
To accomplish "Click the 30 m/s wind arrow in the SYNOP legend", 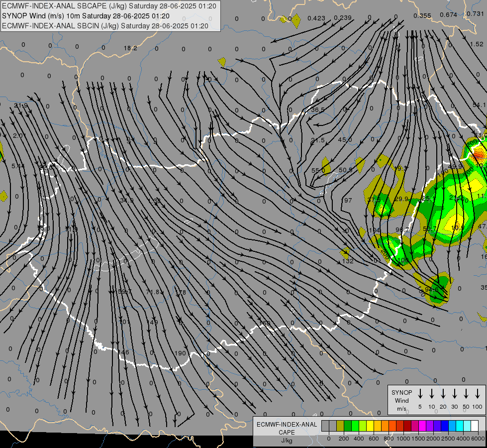I will coord(454,394).
